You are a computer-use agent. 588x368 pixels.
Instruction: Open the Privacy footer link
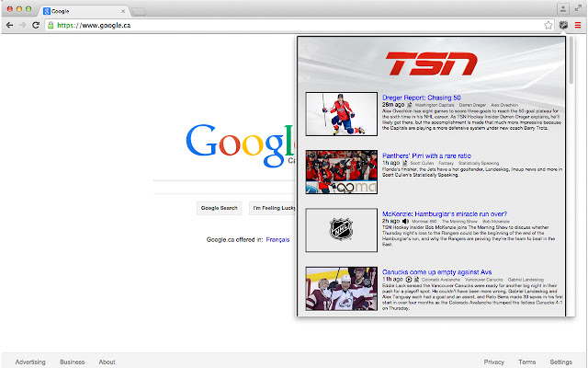pos(494,362)
